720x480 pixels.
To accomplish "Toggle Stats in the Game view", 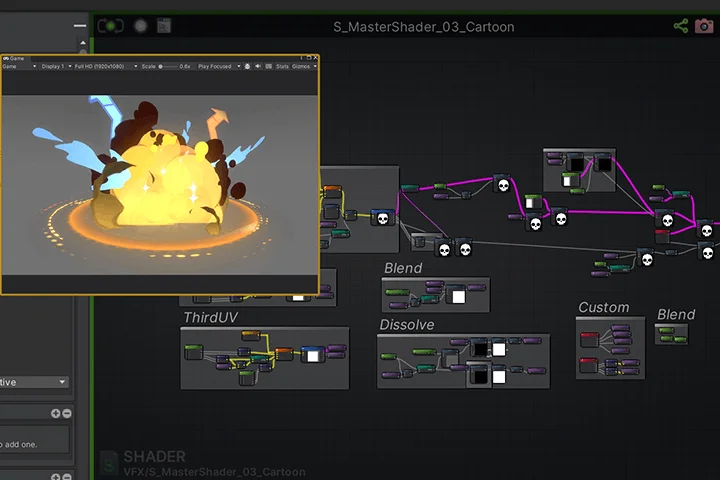I will click(282, 67).
